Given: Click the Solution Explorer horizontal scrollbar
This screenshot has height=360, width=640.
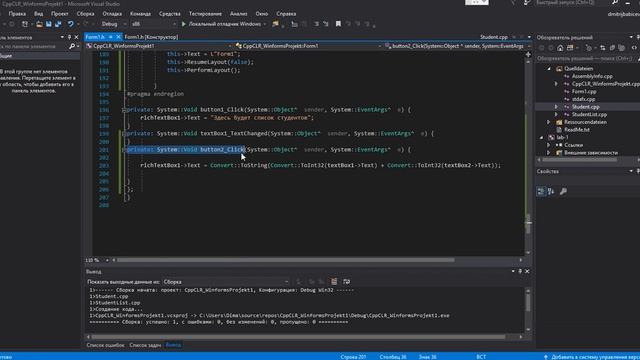Looking at the screenshot, I should tap(580, 160).
